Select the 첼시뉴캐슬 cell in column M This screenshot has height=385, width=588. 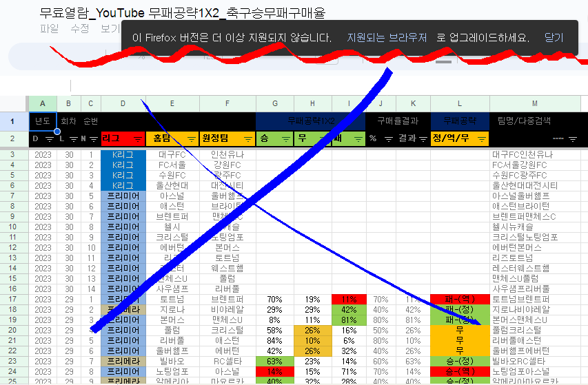(x=535, y=227)
